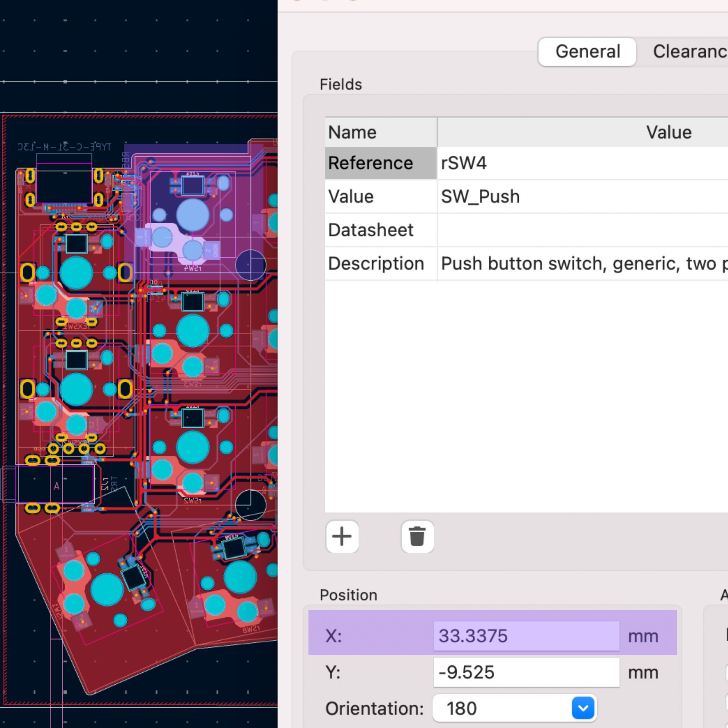The width and height of the screenshot is (728, 728).
Task: Open the Clearance tab
Action: 689,52
